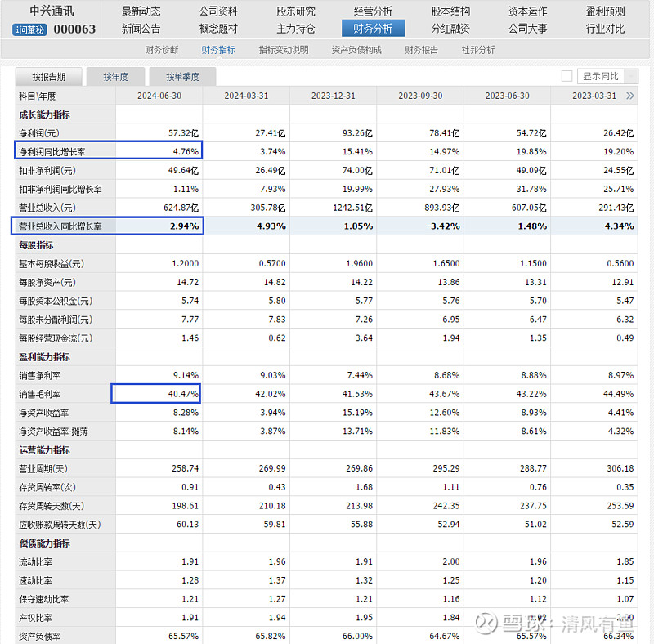Click the 扣非净利润(元) row label
This screenshot has width=654, height=644.
click(x=47, y=171)
